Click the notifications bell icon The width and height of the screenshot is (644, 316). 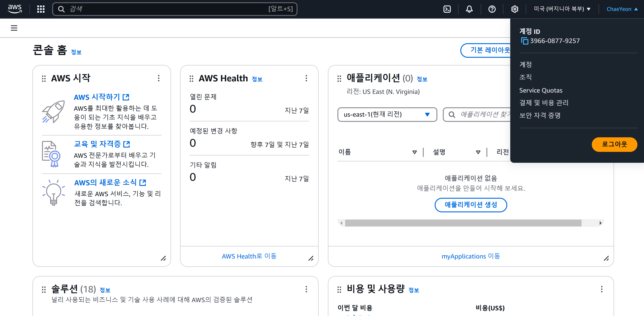point(469,9)
